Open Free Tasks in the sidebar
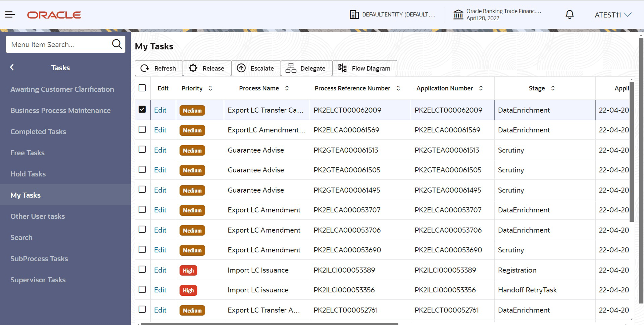 27,153
